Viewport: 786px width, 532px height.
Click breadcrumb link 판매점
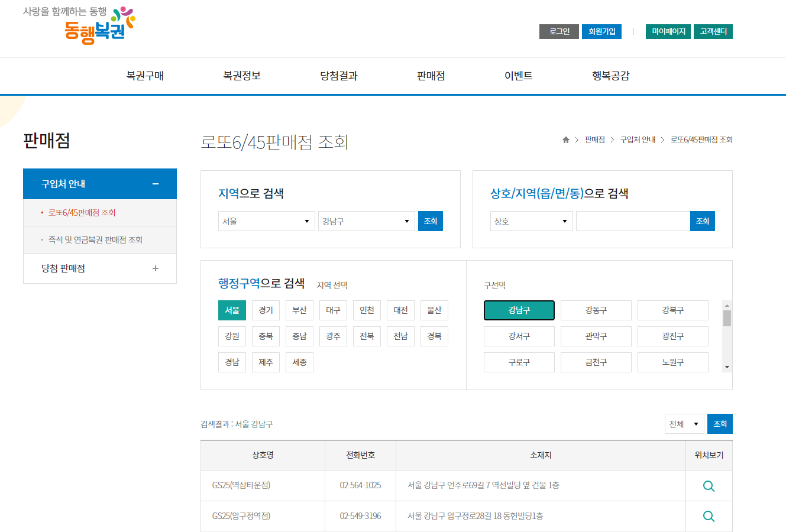pyautogui.click(x=595, y=140)
